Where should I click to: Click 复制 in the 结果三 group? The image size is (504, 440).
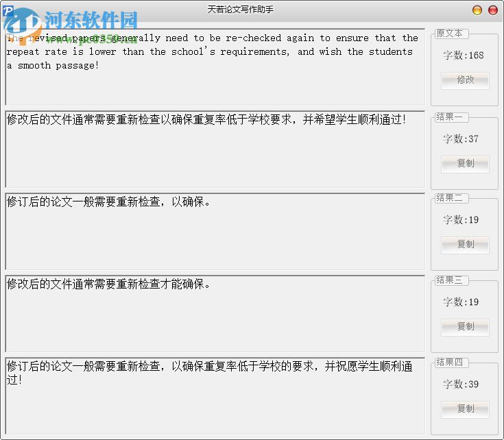click(x=465, y=327)
